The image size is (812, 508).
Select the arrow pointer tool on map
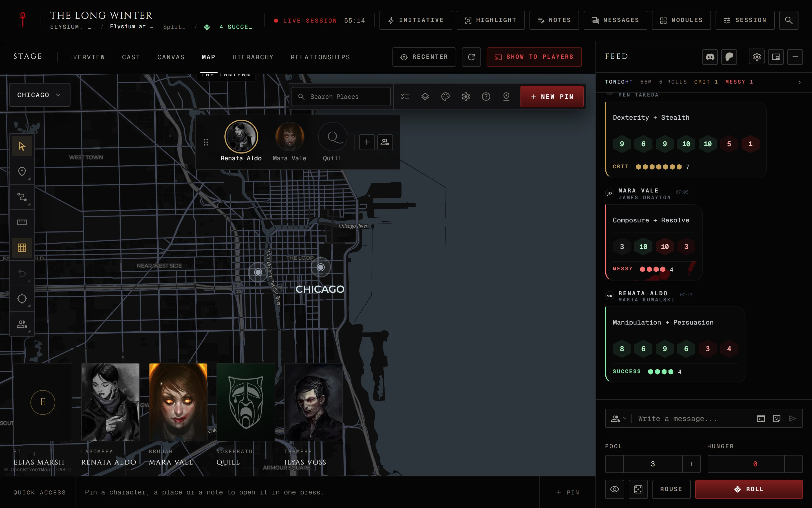(22, 146)
